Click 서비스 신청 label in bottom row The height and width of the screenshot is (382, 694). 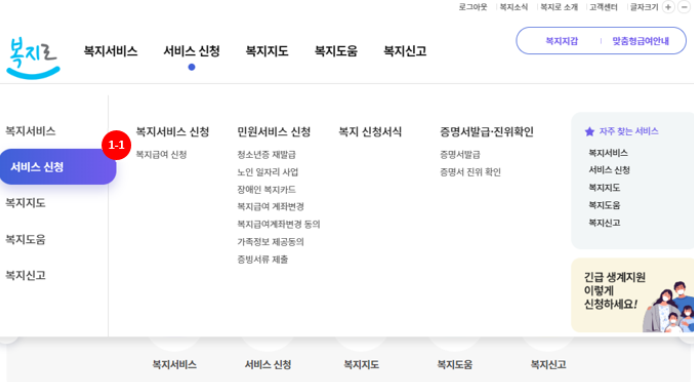click(268, 365)
